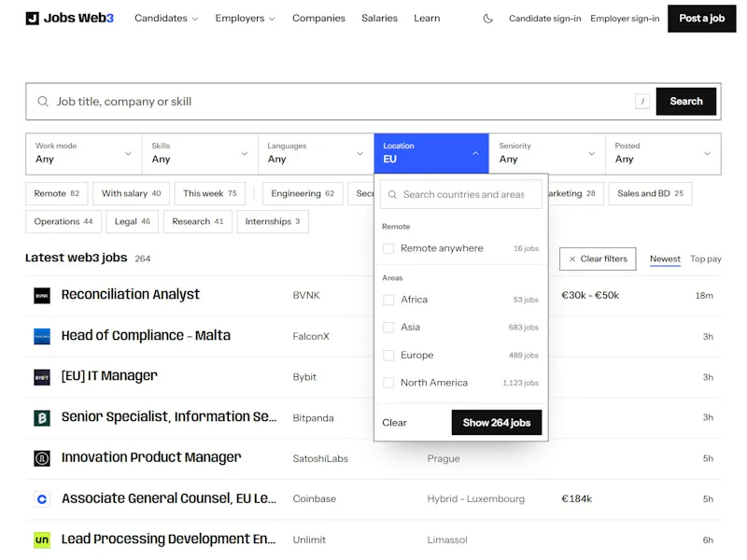Check the North America area checkbox
The width and height of the screenshot is (747, 560).
click(388, 384)
